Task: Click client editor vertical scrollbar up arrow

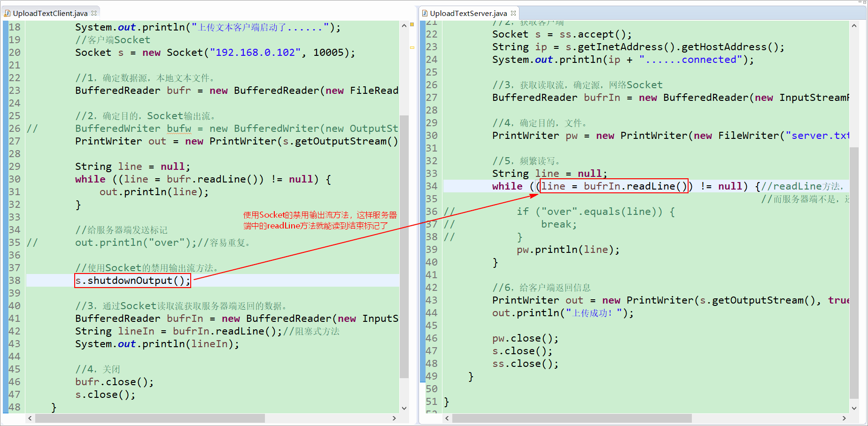Action: point(404,26)
